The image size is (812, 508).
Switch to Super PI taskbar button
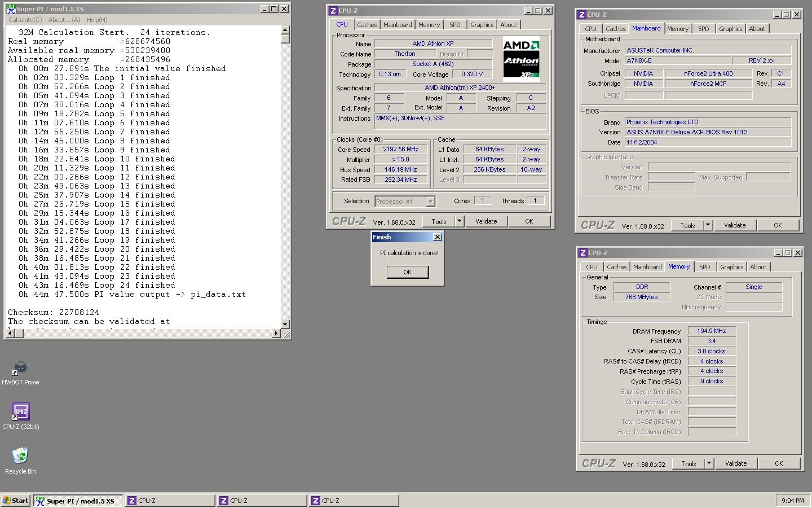78,501
